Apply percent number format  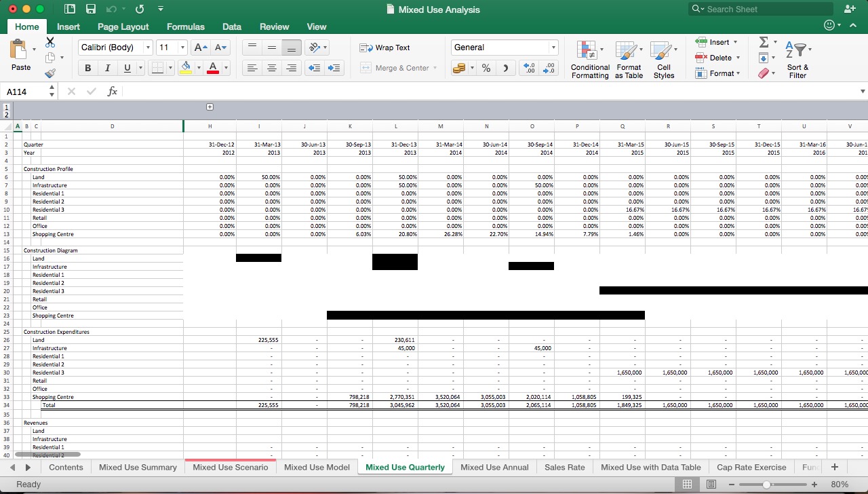486,68
